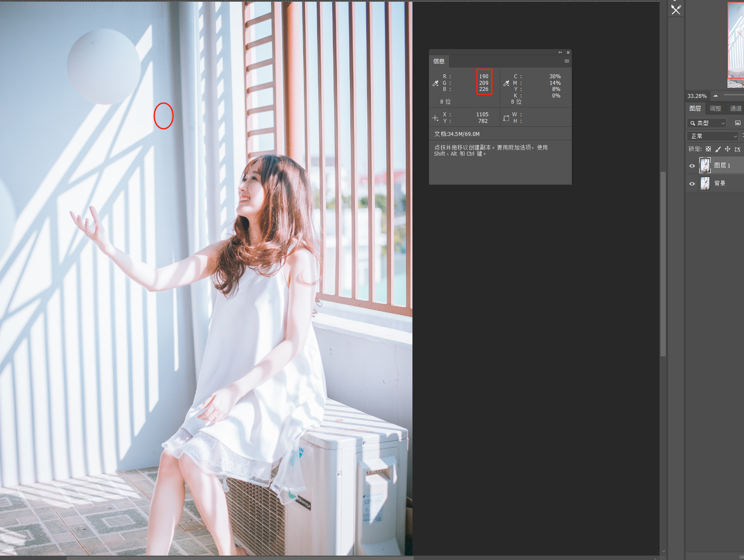The height and width of the screenshot is (560, 744).
Task: Click the RGB eyedropper icon in Info panel
Action: pos(435,83)
